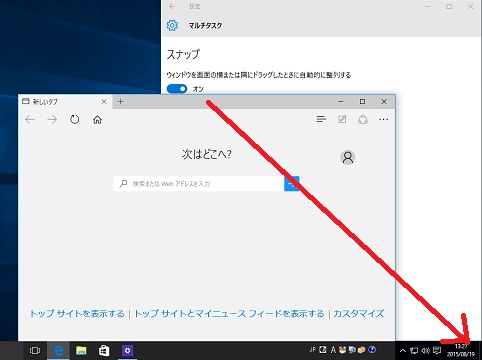Minimize the Edge window
The image size is (482, 360).
341,101
